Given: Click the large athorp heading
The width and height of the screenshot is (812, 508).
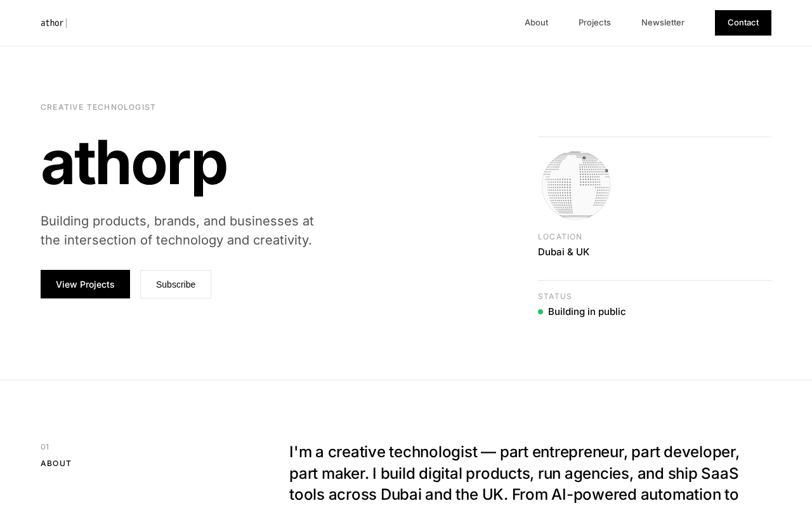Looking at the screenshot, I should point(134,163).
